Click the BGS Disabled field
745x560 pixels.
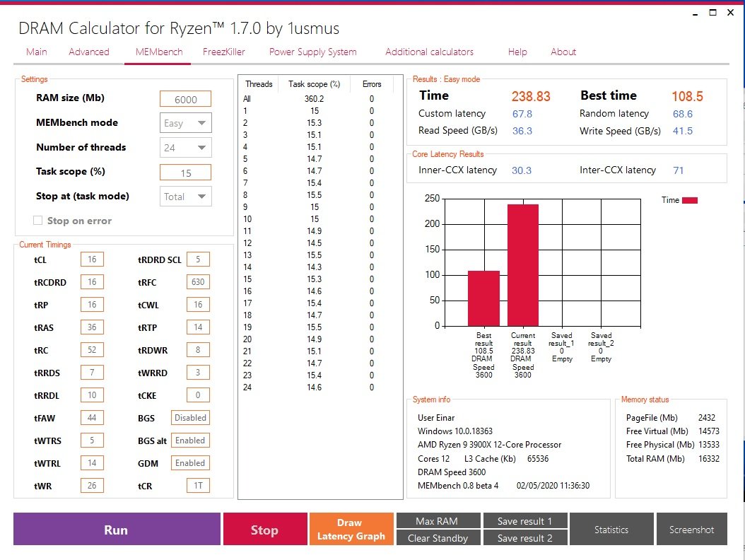tap(191, 417)
